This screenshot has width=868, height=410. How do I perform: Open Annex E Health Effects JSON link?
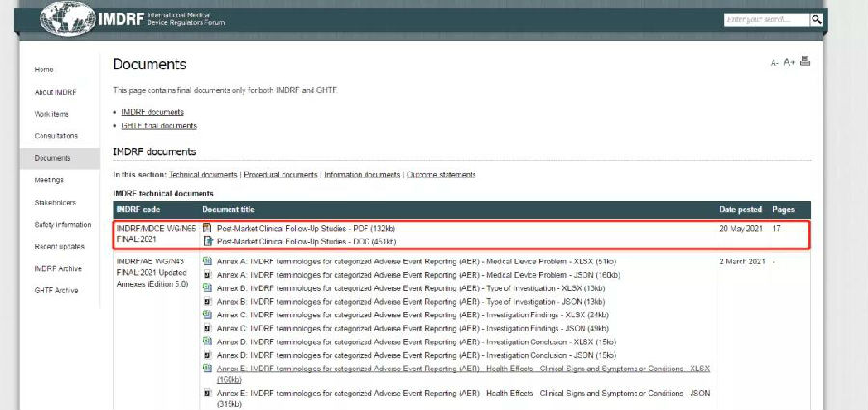coord(463,398)
